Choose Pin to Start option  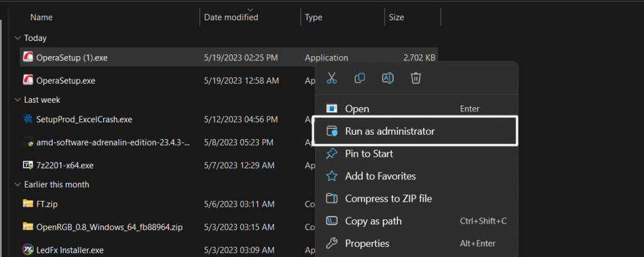[x=369, y=154]
